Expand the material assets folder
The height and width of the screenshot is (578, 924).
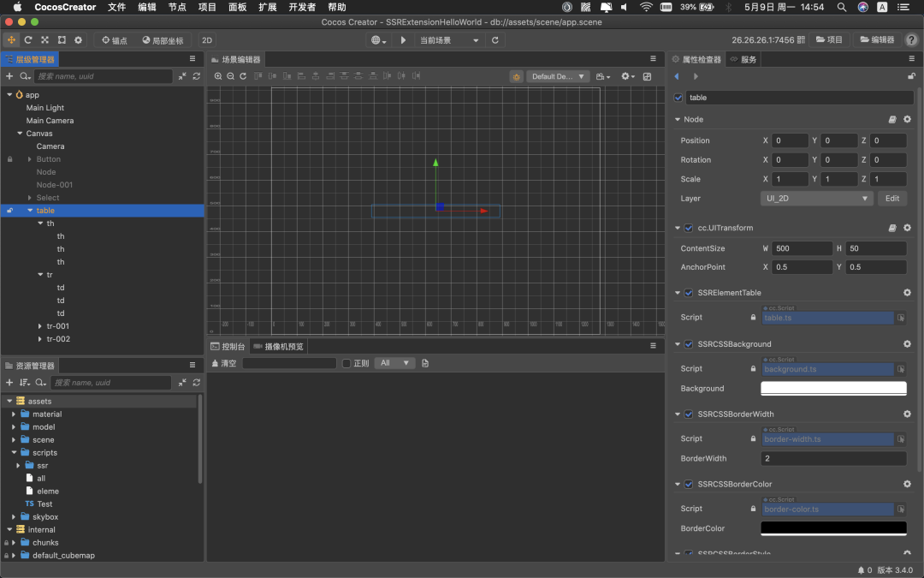coord(14,414)
